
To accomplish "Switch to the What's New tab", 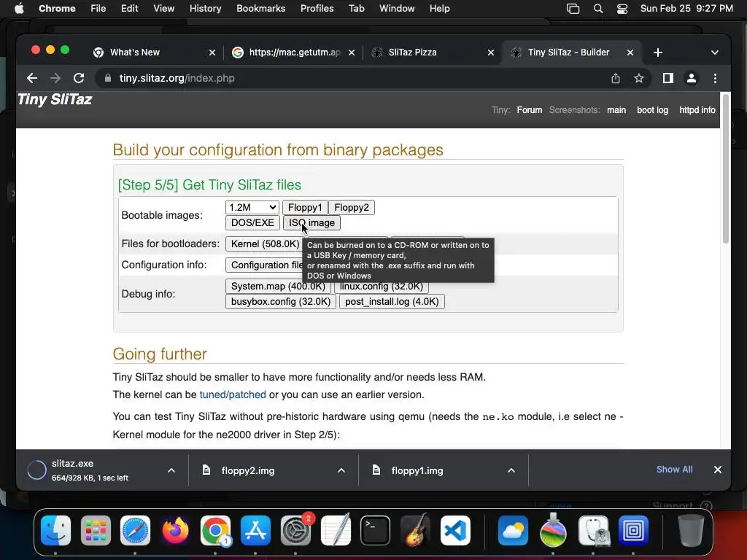I will point(152,52).
